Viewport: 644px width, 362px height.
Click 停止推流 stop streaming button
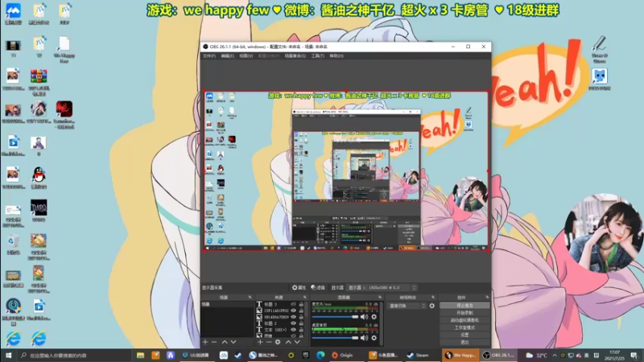(464, 306)
